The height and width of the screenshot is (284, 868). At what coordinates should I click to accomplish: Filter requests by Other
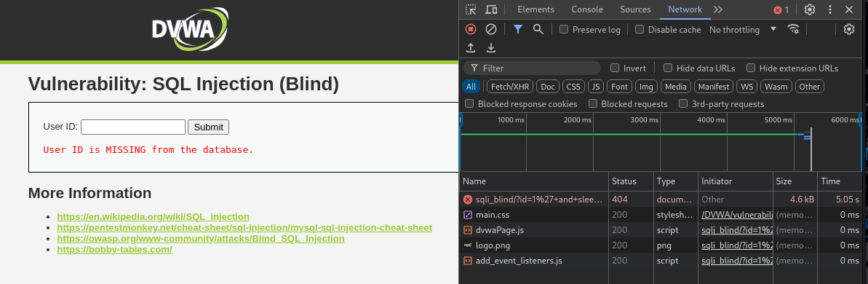pyautogui.click(x=809, y=87)
